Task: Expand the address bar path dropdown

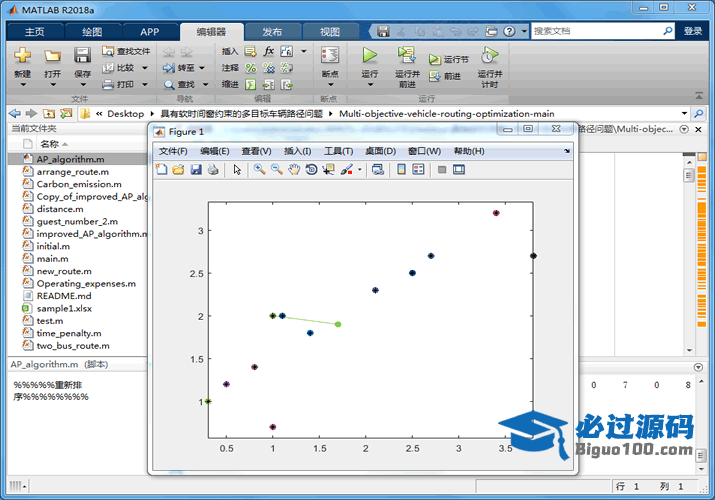Action: tap(684, 114)
